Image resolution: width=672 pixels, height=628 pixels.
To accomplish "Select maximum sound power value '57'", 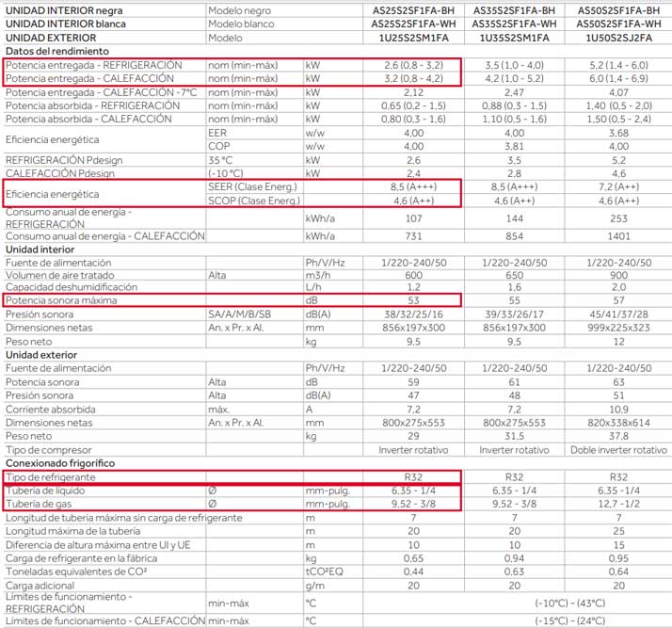I will pyautogui.click(x=618, y=300).
